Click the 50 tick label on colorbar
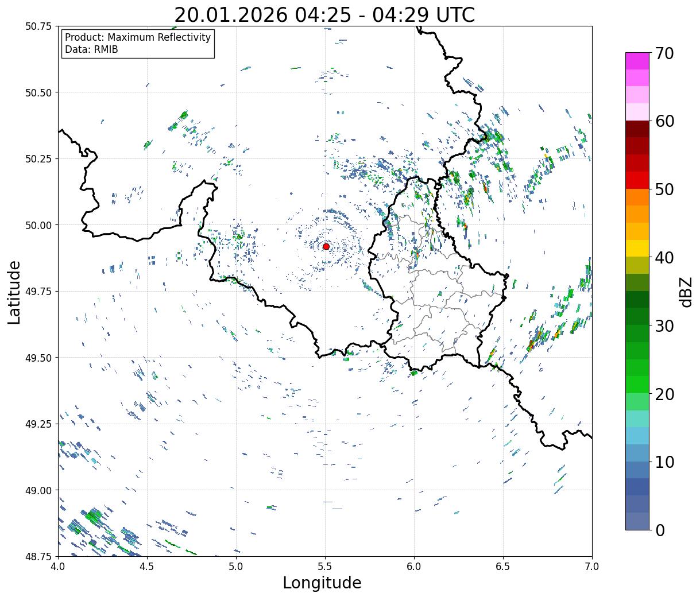 pyautogui.click(x=664, y=189)
